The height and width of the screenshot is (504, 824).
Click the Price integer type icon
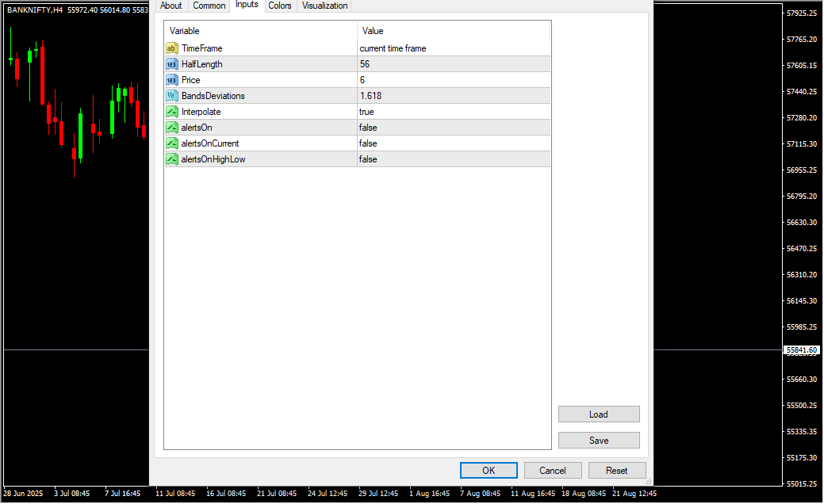click(x=171, y=80)
